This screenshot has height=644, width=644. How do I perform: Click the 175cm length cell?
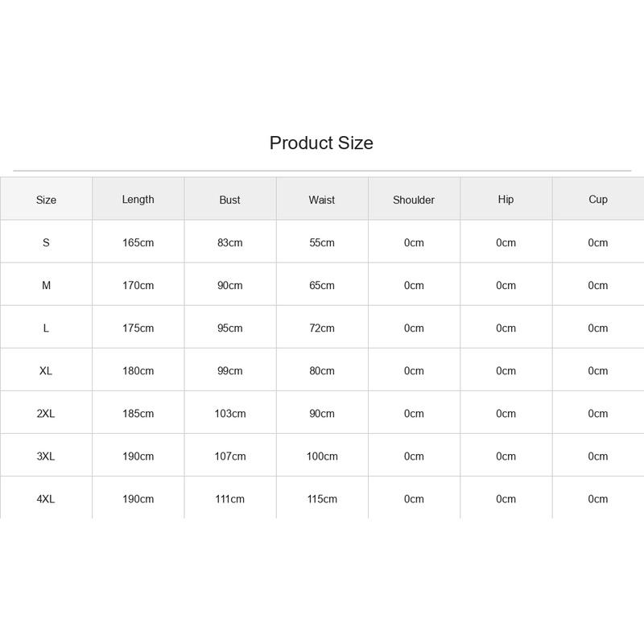(138, 328)
